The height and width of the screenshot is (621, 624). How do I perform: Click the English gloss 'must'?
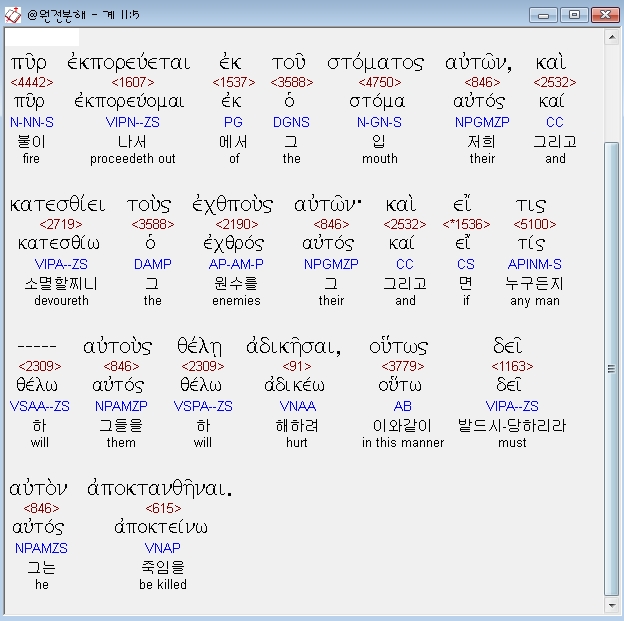[512, 443]
